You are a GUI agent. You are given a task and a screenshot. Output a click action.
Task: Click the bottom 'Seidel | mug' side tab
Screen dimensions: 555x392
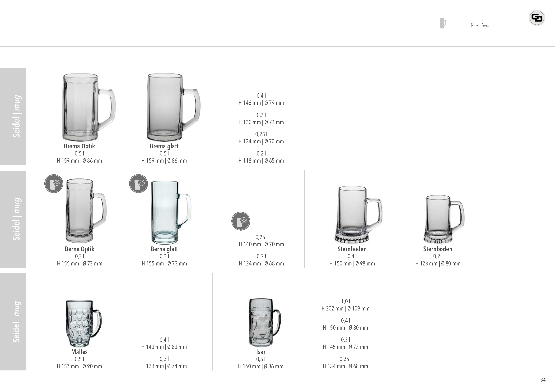[13, 322]
